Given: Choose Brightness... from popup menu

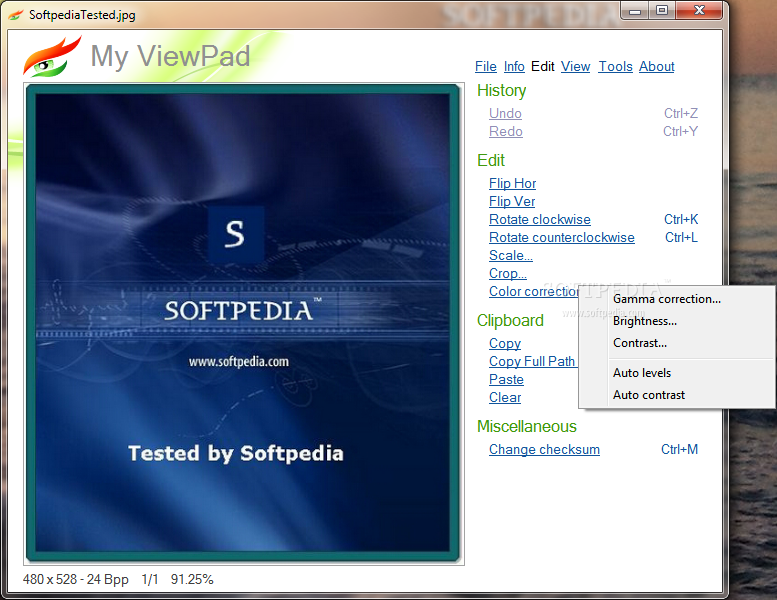Looking at the screenshot, I should (x=645, y=321).
